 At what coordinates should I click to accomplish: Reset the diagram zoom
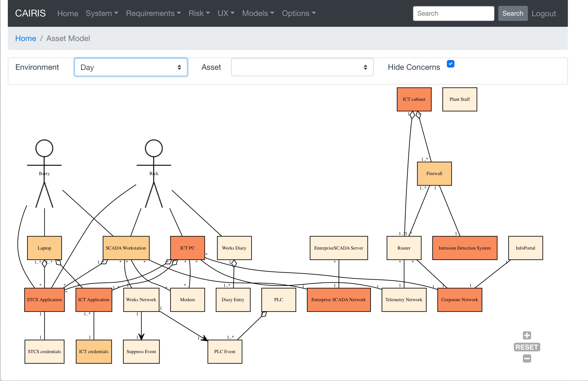(x=527, y=347)
